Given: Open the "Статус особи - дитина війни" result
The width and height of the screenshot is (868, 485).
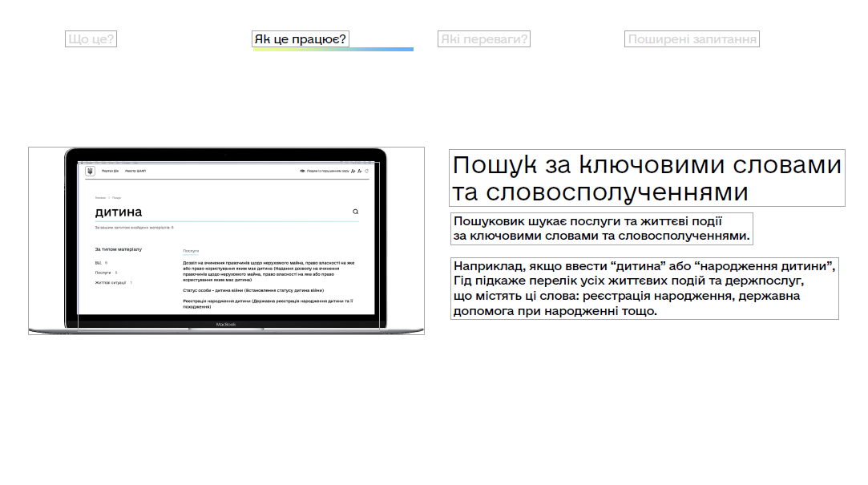Looking at the screenshot, I should click(x=252, y=289).
